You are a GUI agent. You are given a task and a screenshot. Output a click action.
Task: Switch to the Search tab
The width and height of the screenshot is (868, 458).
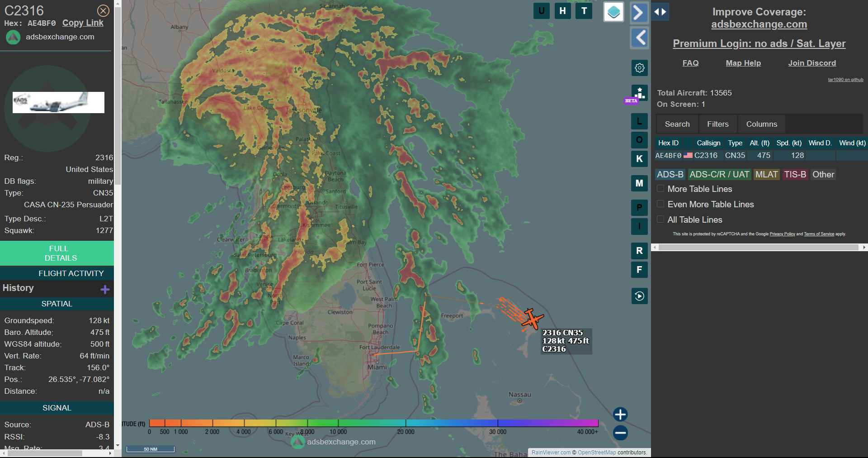[x=677, y=124]
